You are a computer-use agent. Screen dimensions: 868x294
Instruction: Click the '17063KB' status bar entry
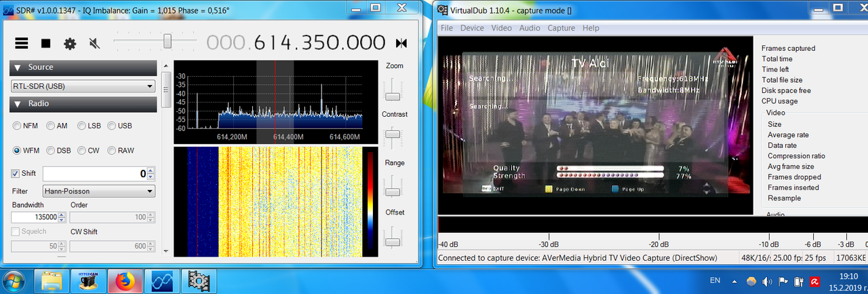(852, 258)
